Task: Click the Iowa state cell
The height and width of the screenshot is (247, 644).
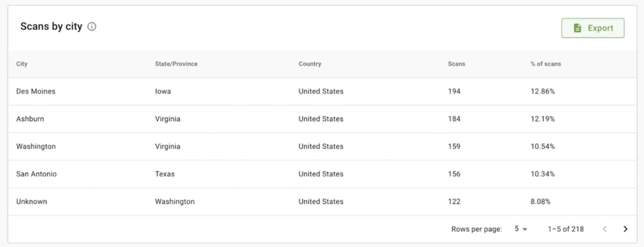Action: [163, 91]
